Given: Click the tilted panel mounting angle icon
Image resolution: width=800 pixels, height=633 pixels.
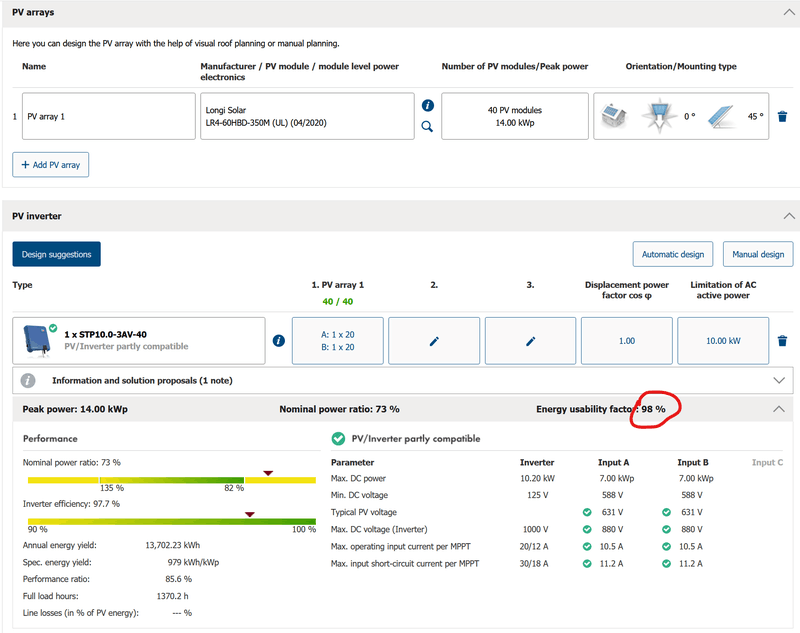Looking at the screenshot, I should 724,117.
